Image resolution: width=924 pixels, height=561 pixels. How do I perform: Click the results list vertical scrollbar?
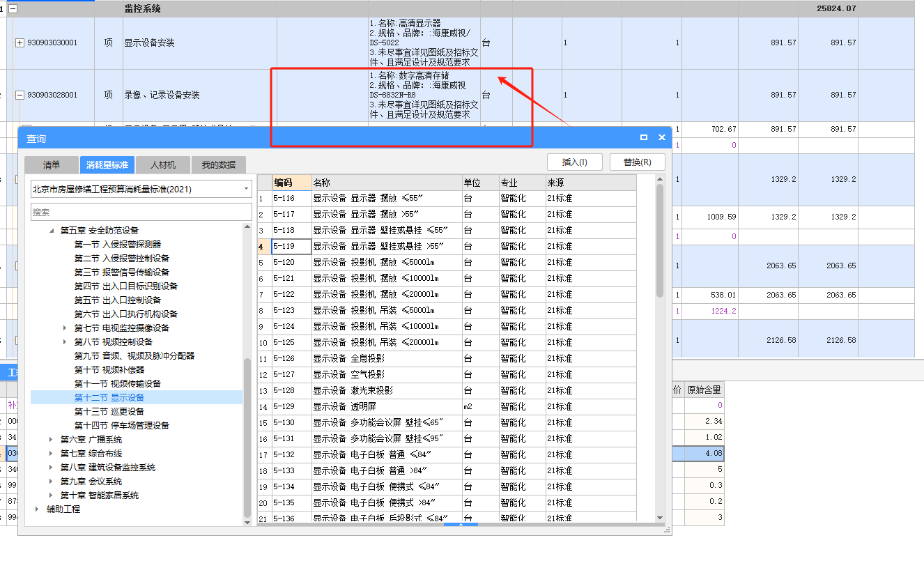[x=659, y=240]
